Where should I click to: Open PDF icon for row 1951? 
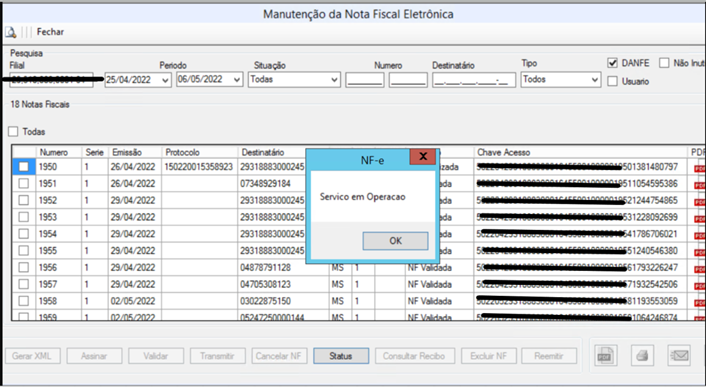click(x=700, y=185)
